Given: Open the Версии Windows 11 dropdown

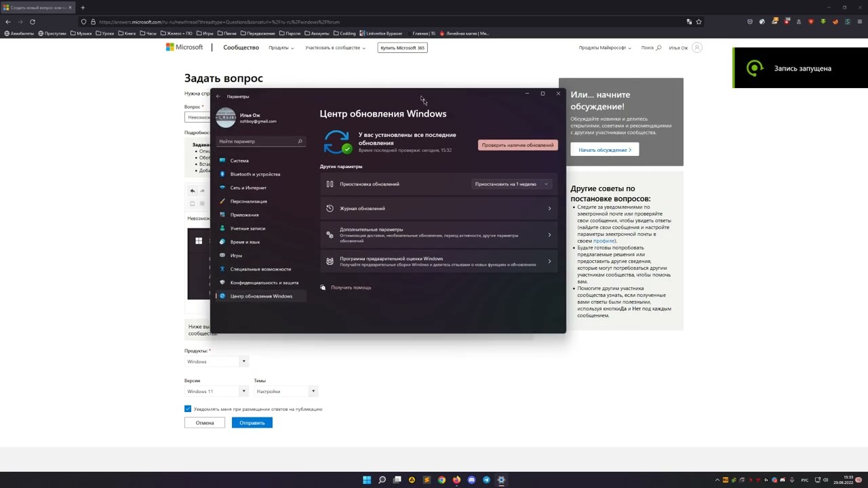Looking at the screenshot, I should click(216, 391).
